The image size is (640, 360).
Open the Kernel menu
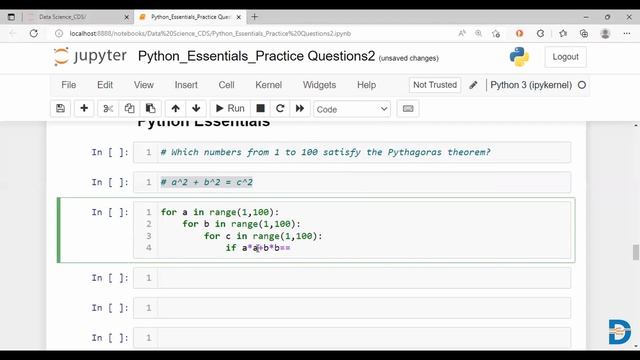pos(269,85)
